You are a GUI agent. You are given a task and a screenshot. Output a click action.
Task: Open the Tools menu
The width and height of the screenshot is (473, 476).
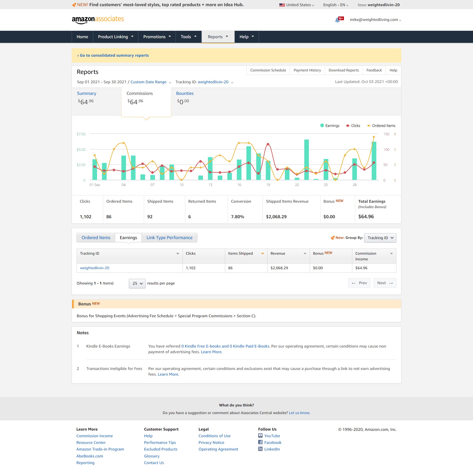coord(188,37)
